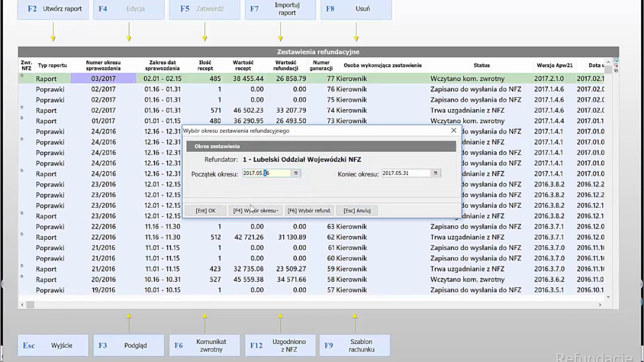Click the Osoba wykonująca zestawienie column header
This screenshot has width=644, height=362.
point(382,65)
